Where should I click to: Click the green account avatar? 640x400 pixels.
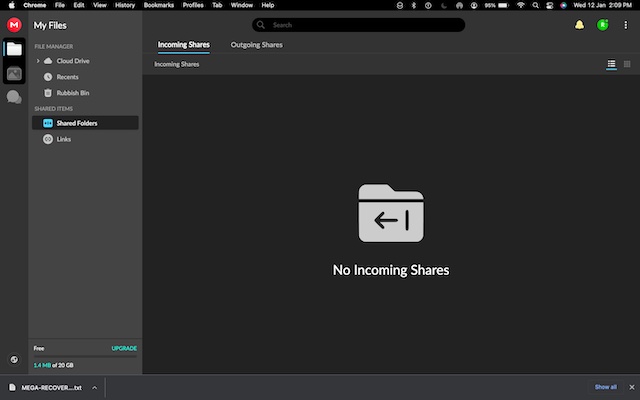point(603,25)
